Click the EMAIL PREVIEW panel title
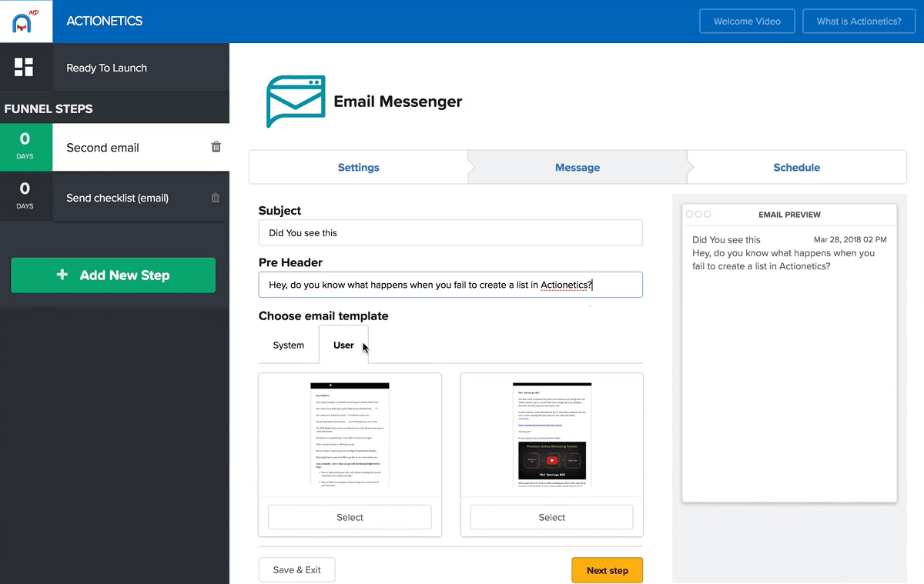The width and height of the screenshot is (924, 584). pos(789,215)
